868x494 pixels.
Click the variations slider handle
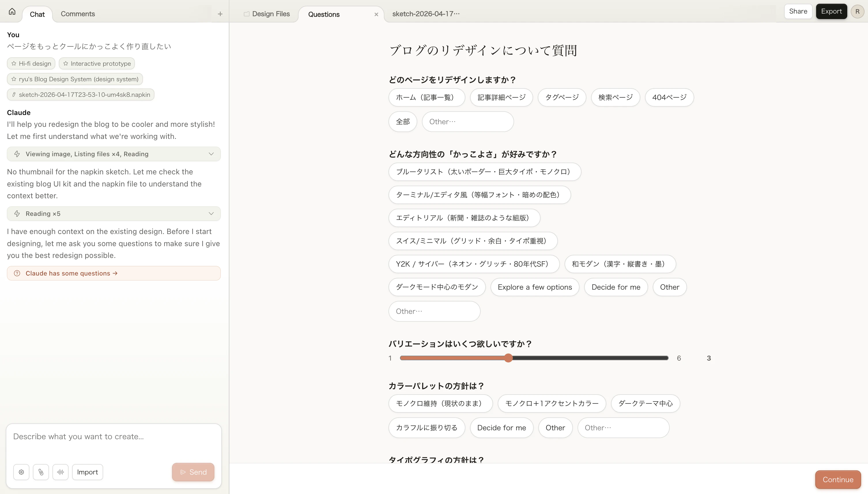pyautogui.click(x=508, y=358)
